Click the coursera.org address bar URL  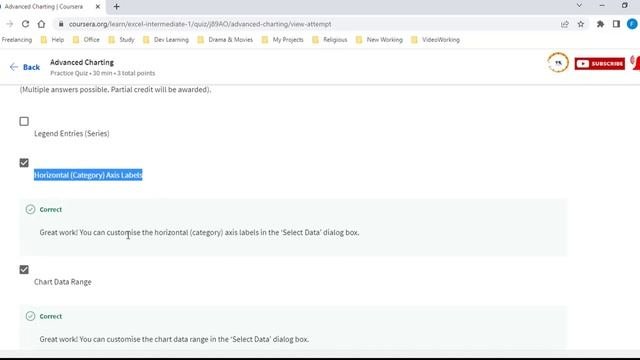tap(200, 24)
